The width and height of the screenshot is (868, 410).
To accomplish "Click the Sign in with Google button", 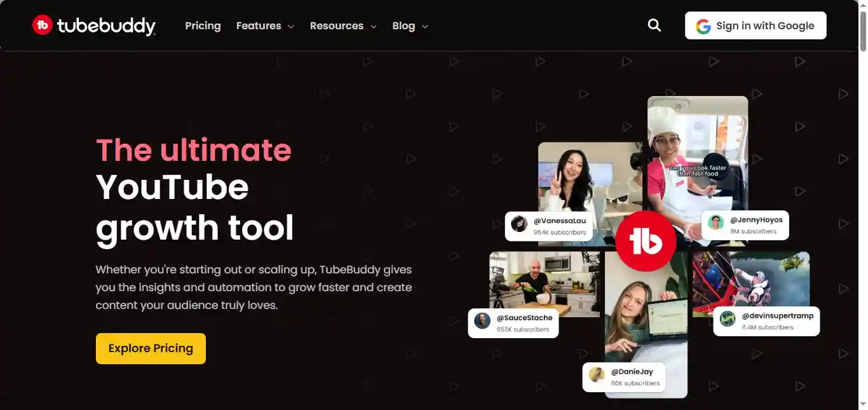I will (756, 25).
